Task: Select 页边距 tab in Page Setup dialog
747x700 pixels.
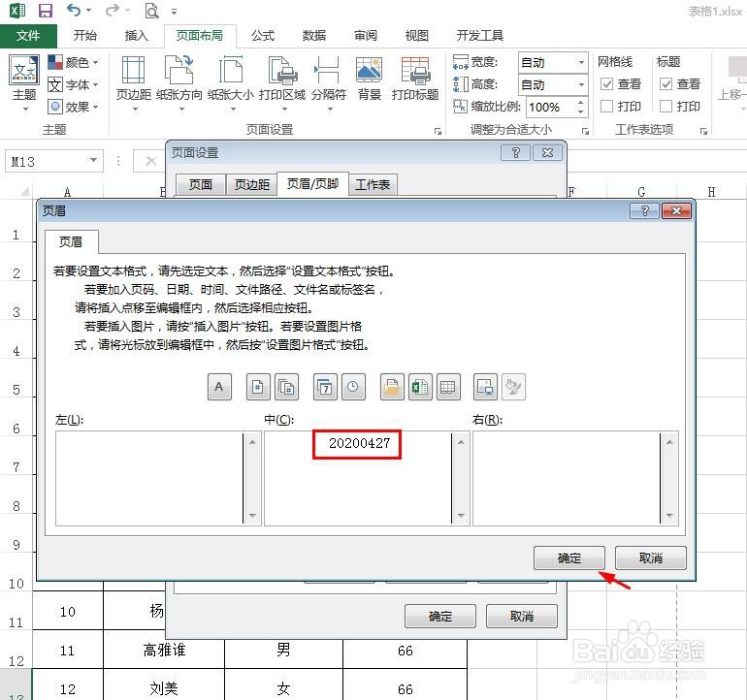Action: click(x=251, y=184)
